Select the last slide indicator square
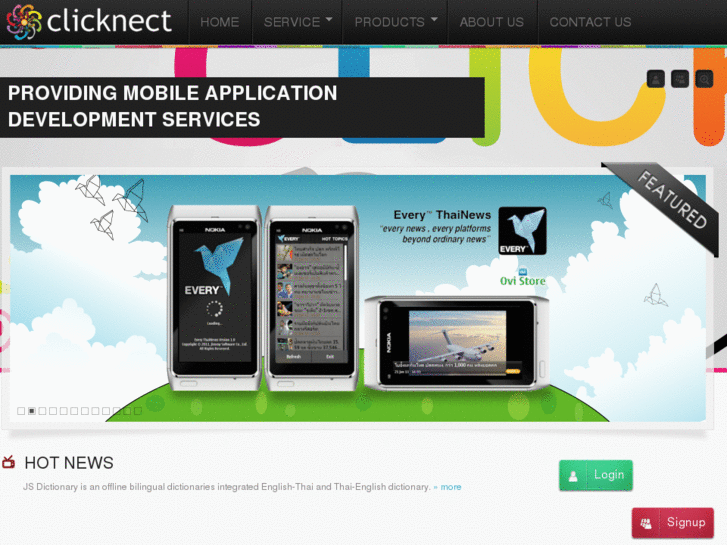Image resolution: width=727 pixels, height=545 pixels. 138,411
